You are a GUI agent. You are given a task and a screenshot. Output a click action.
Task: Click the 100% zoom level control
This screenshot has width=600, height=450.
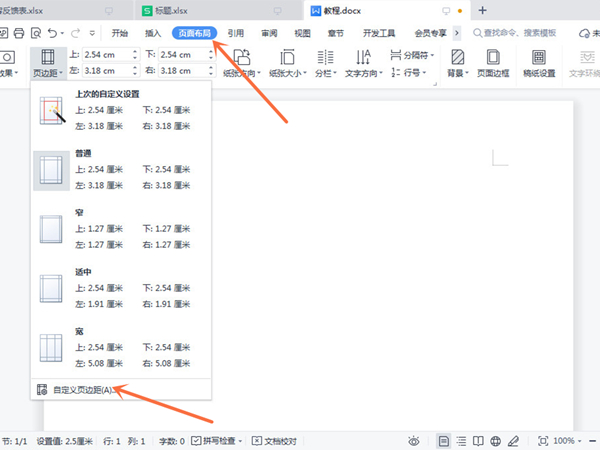point(565,440)
